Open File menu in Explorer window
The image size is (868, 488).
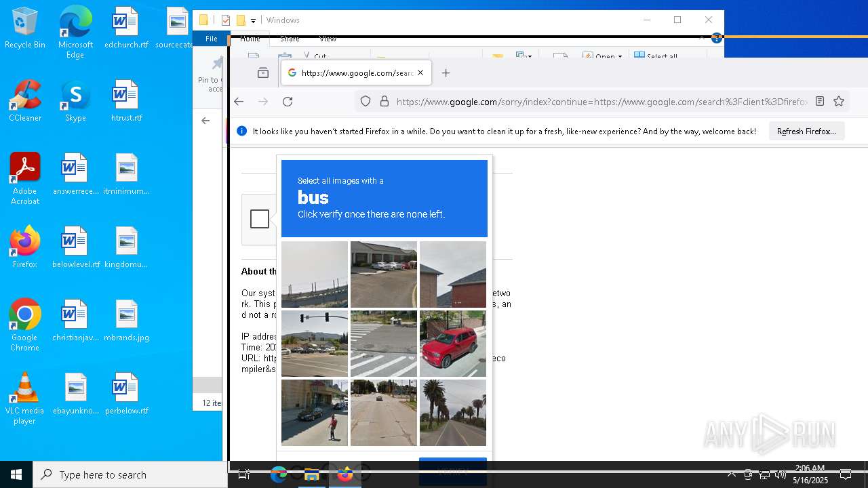(212, 39)
